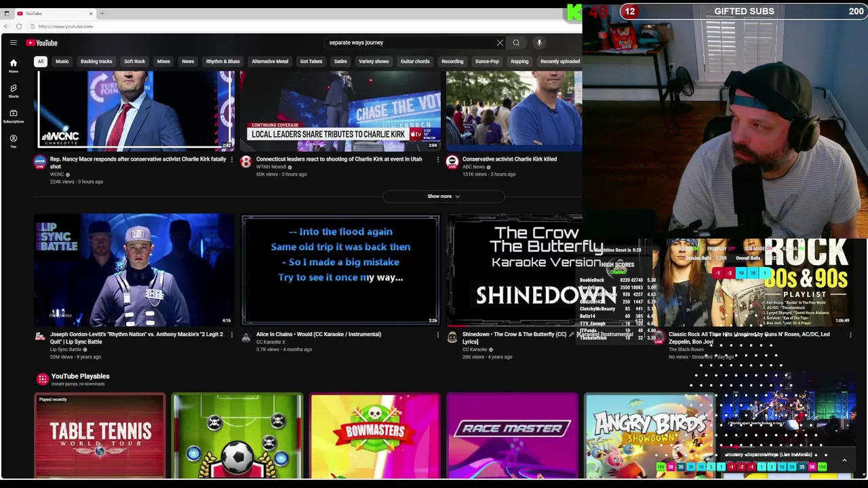
Task: Select the Recently uploaded chip
Action: coord(559,62)
